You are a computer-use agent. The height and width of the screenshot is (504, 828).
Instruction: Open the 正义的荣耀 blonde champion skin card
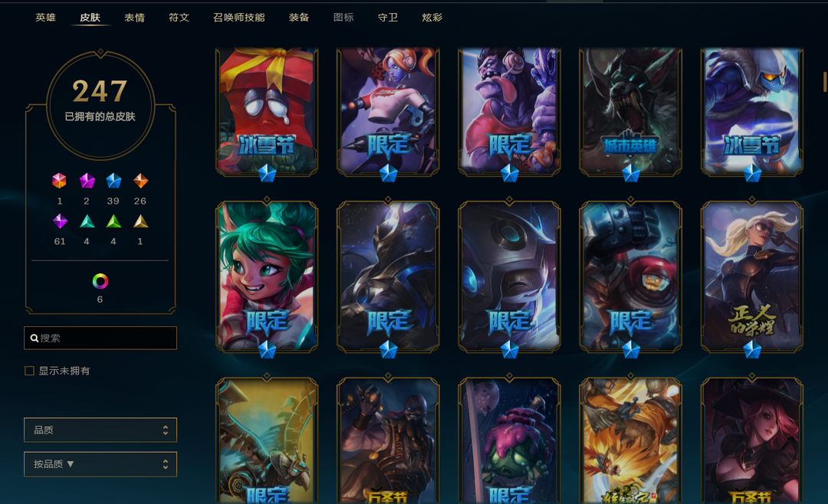pos(752,276)
